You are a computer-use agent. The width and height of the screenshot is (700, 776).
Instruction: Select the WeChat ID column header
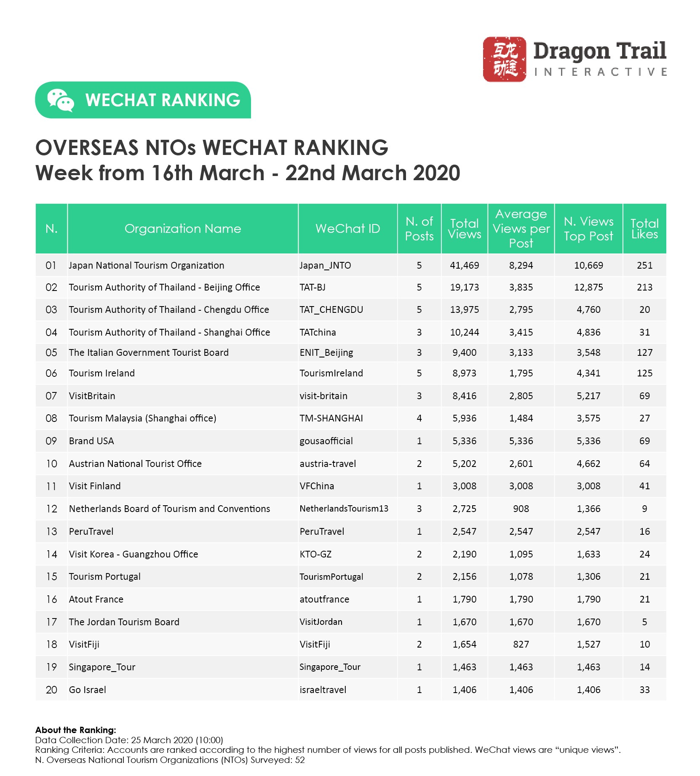(347, 229)
